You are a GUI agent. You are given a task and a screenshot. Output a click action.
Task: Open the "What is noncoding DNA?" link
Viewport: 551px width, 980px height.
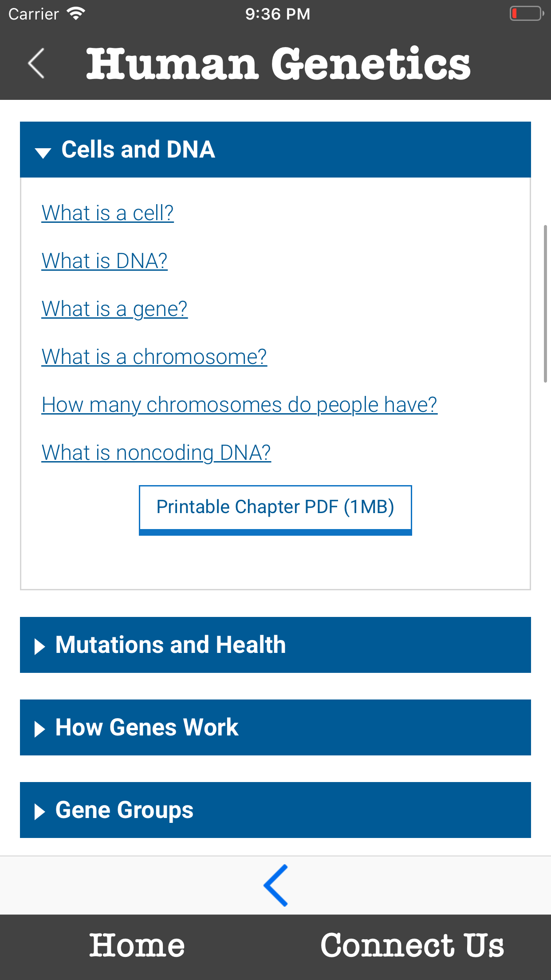[x=156, y=453]
